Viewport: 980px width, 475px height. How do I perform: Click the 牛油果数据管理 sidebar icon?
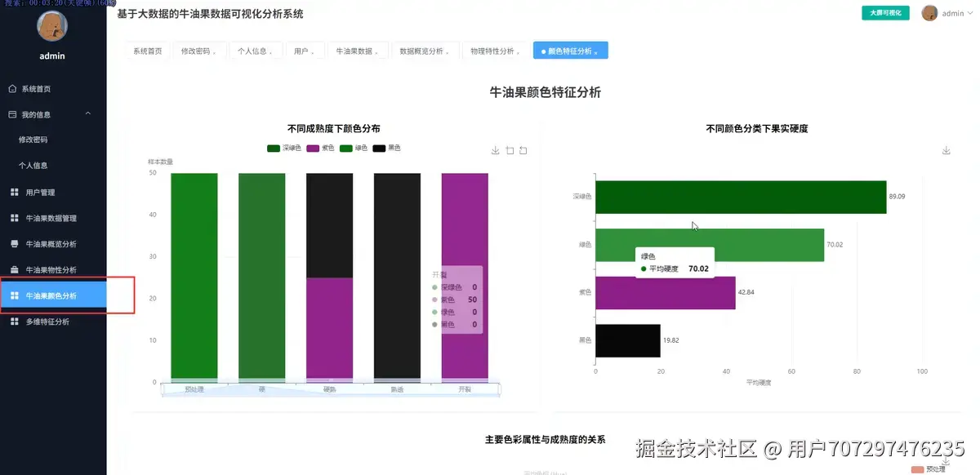(14, 218)
